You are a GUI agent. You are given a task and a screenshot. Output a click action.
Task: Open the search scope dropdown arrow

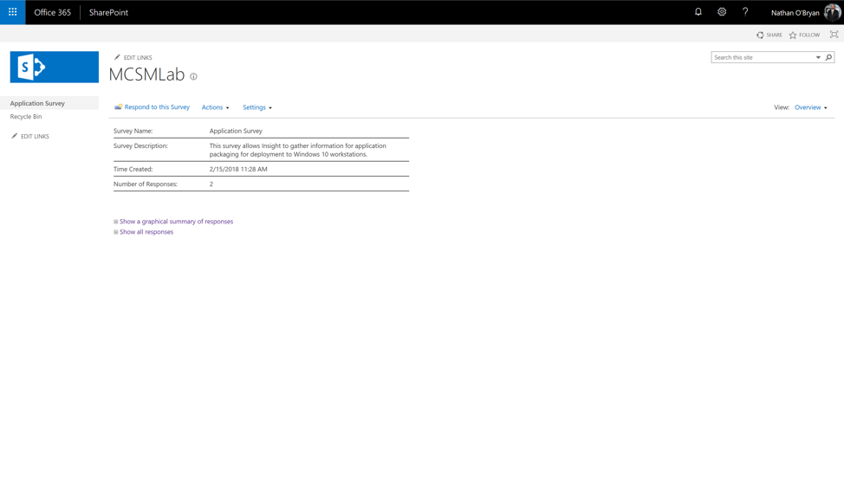click(816, 56)
